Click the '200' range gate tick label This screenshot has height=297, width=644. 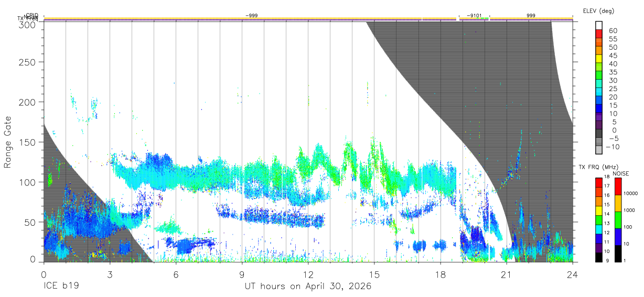pos(27,102)
